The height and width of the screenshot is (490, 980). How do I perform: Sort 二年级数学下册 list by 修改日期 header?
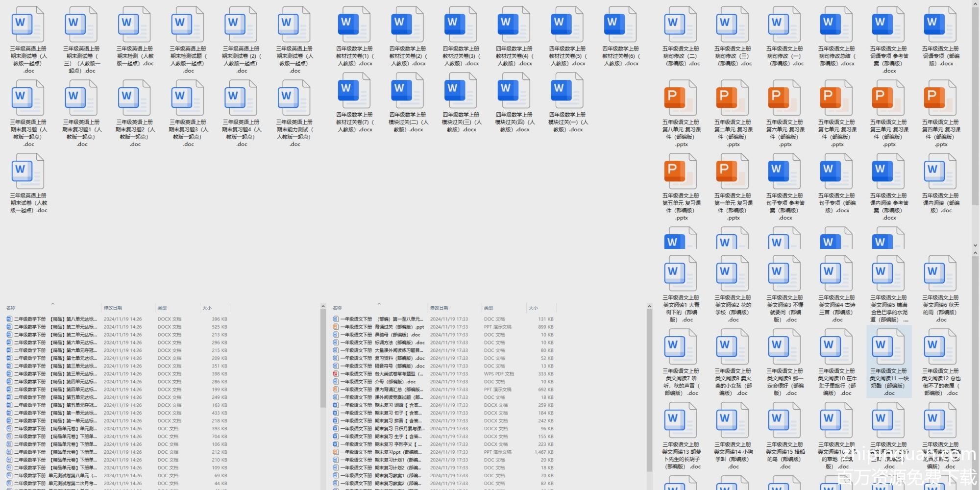pos(113,308)
